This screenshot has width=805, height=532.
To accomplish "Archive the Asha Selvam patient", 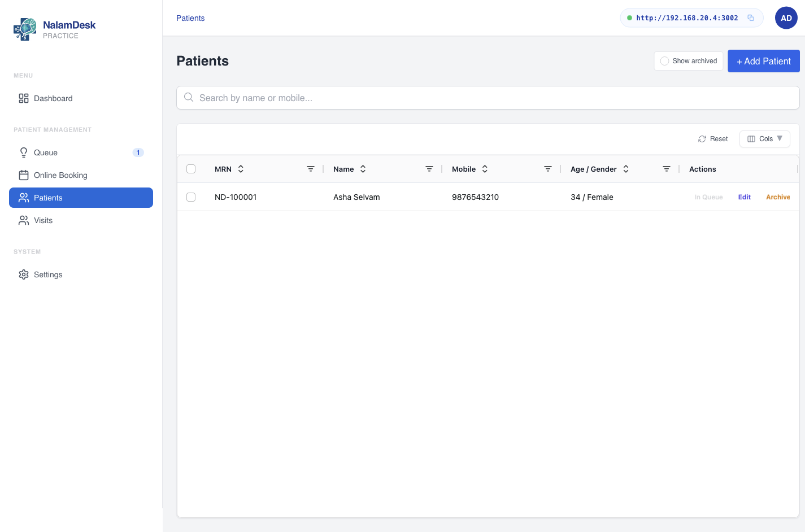I will [778, 197].
